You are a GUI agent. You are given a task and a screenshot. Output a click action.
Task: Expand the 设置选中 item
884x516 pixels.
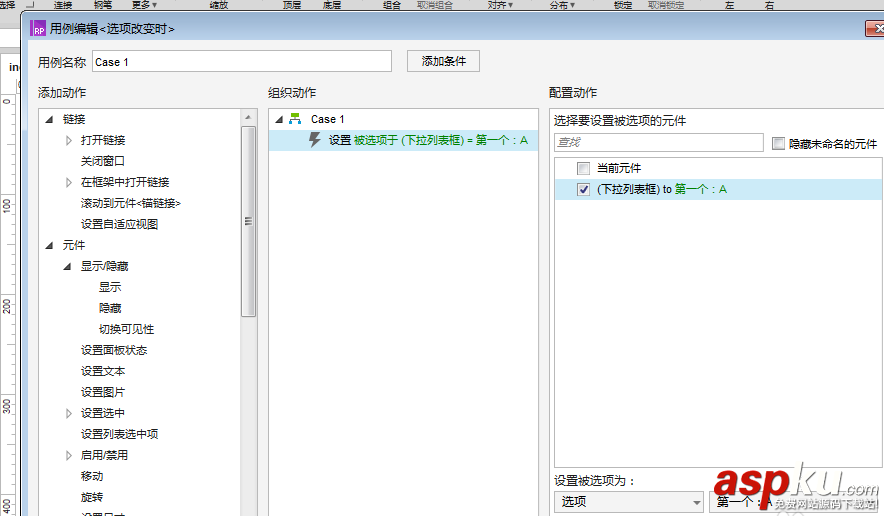tap(69, 413)
